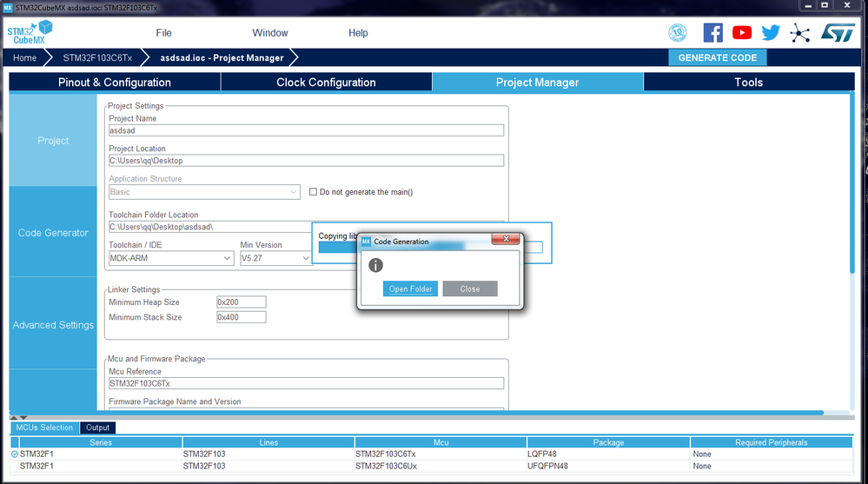Click the Toolchain Folder Location field
This screenshot has width=868, height=484.
click(210, 227)
